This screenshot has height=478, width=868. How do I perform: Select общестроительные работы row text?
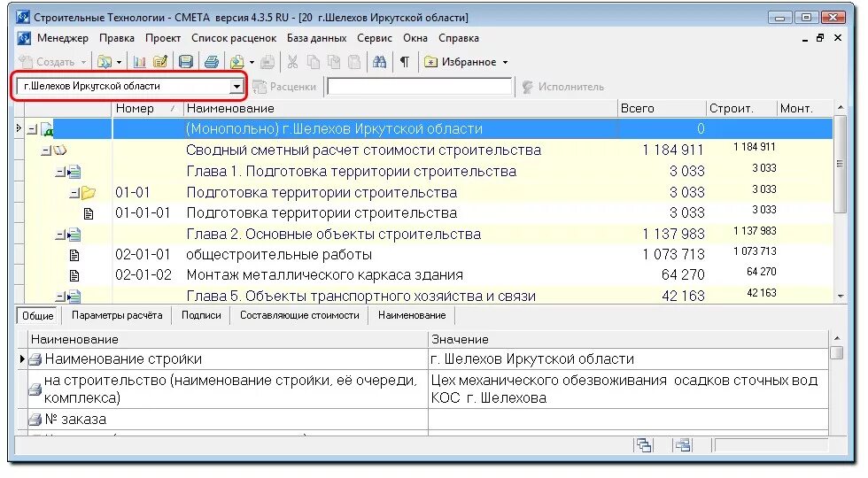coord(279,255)
